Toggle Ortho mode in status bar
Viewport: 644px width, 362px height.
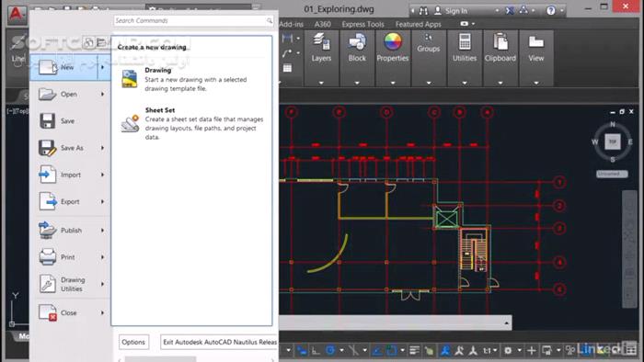316,351
